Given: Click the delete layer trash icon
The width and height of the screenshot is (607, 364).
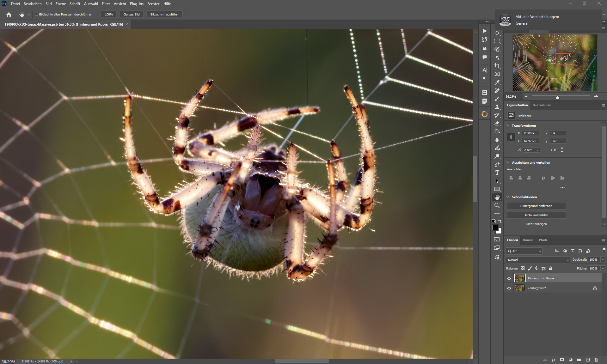Looking at the screenshot, I should (x=596, y=360).
